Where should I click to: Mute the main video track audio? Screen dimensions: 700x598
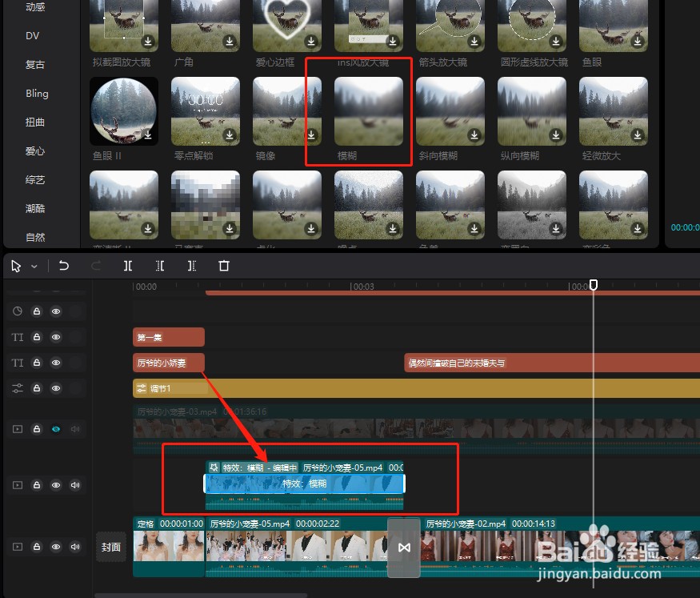(x=75, y=547)
